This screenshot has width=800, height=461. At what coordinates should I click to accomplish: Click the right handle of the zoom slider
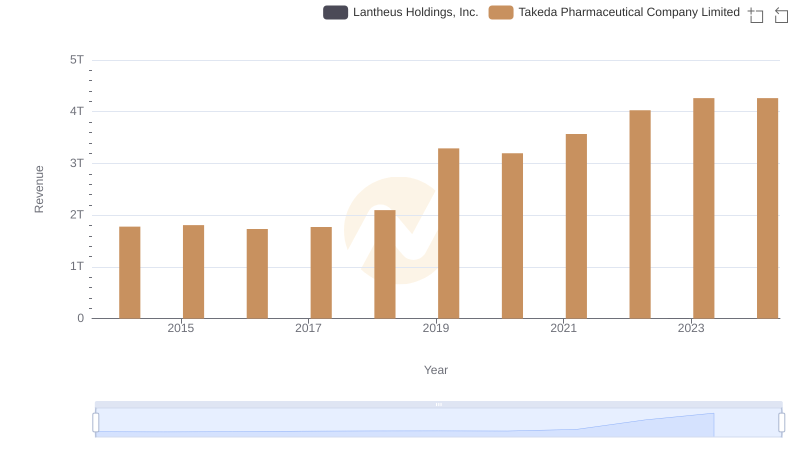782,423
